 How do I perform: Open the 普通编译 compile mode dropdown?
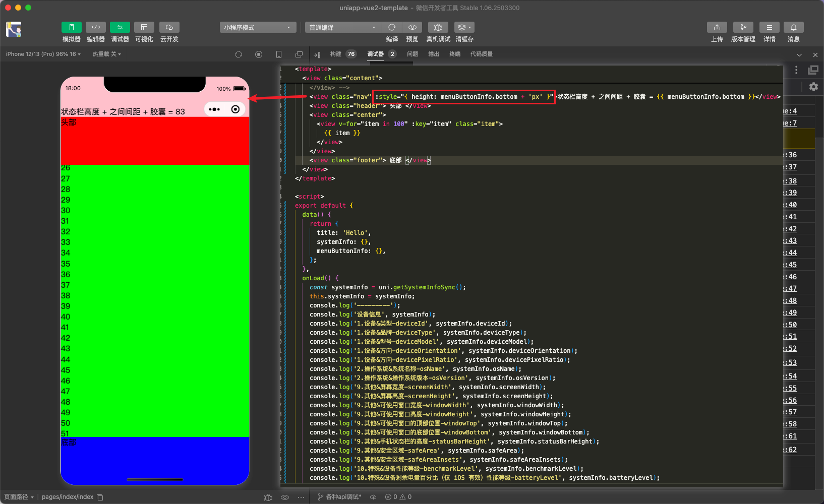[x=343, y=27]
